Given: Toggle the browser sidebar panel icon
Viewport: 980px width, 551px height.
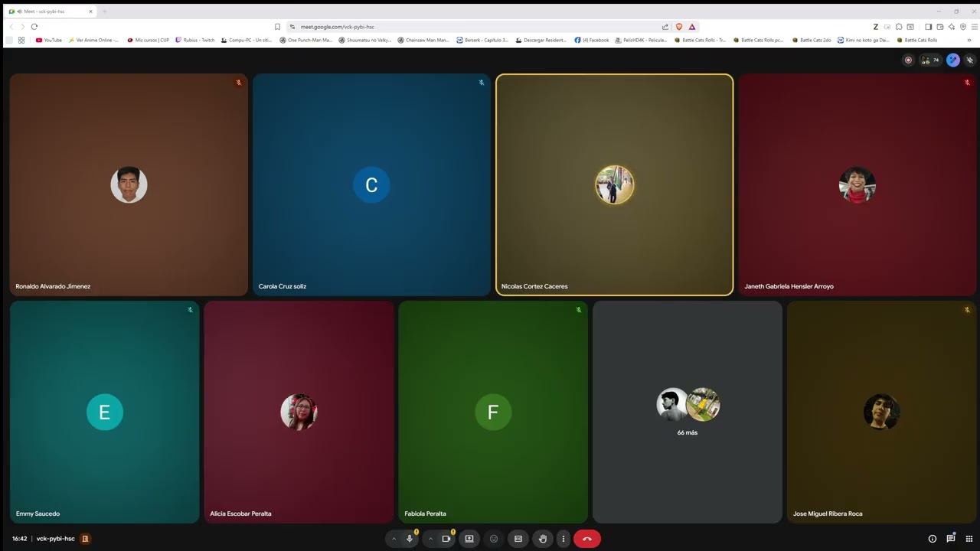Looking at the screenshot, I should (929, 27).
